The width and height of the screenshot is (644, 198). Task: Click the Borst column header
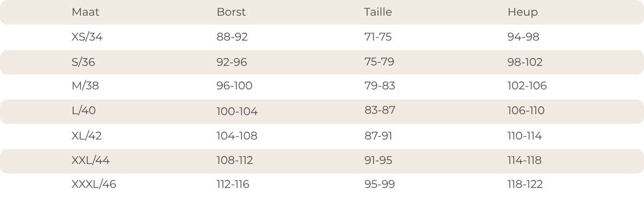coord(231,12)
